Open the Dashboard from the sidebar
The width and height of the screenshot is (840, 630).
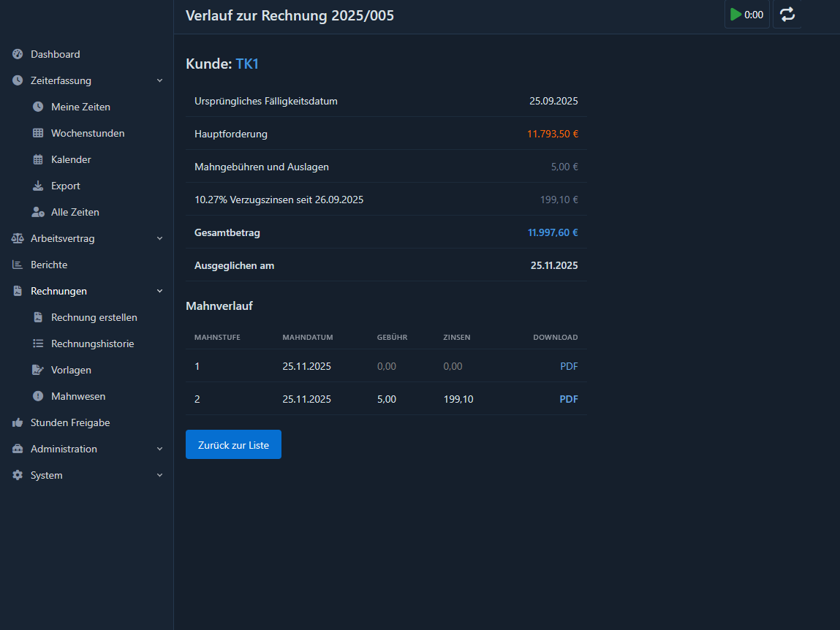(55, 54)
